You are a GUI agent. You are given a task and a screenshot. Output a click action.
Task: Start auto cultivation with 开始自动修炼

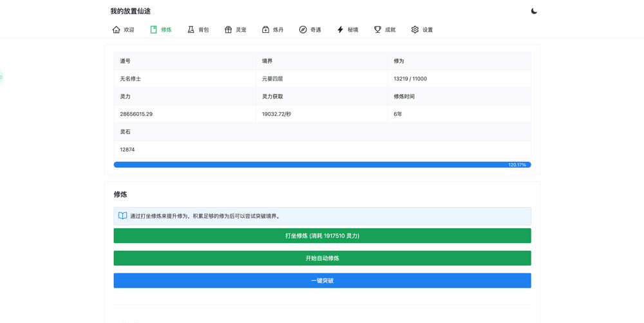[323, 258]
